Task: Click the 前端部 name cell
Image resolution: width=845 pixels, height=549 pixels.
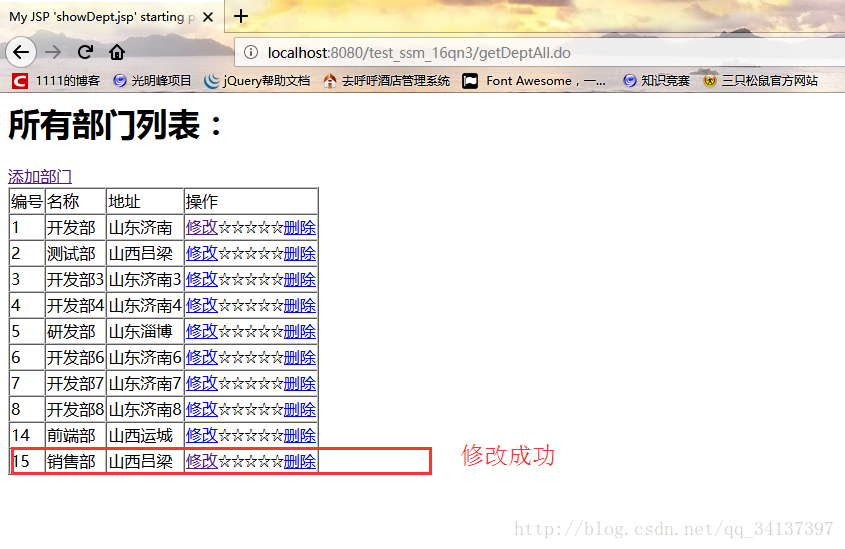Action: tap(75, 435)
